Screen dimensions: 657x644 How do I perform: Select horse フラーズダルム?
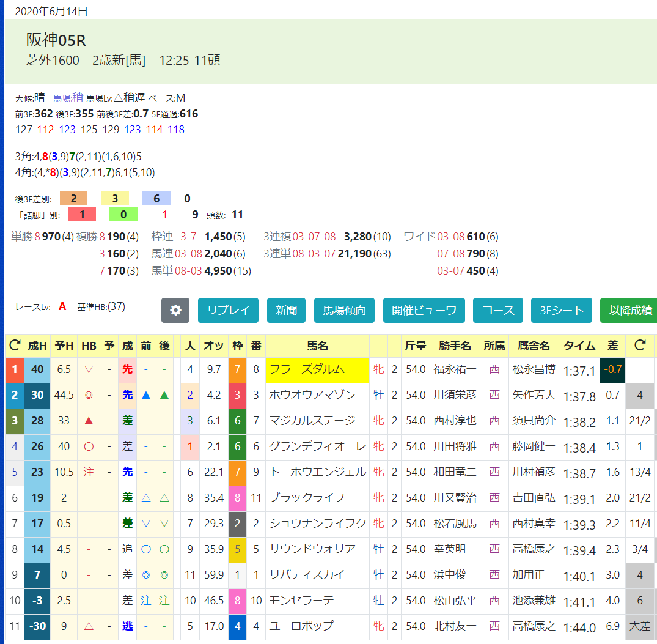click(307, 369)
